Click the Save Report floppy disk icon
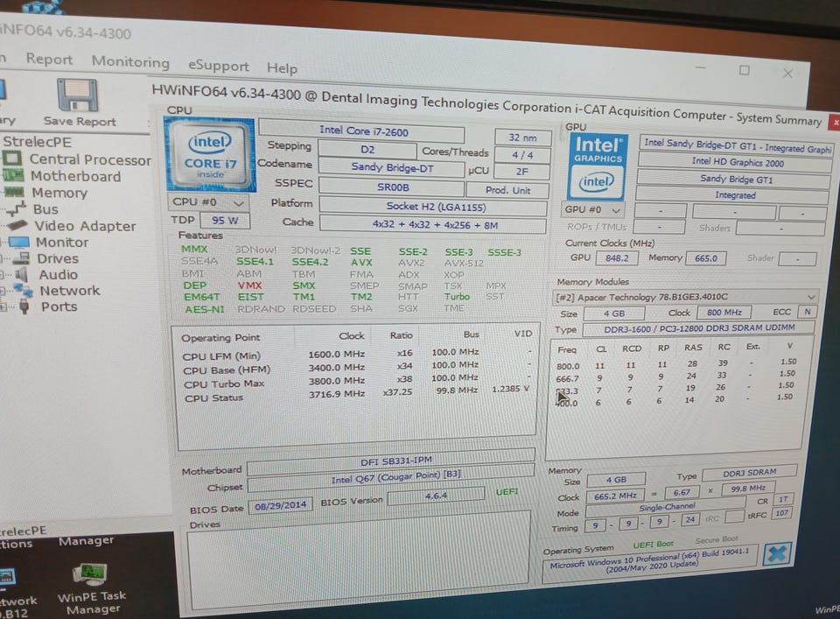This screenshot has height=619, width=840. pos(77,95)
